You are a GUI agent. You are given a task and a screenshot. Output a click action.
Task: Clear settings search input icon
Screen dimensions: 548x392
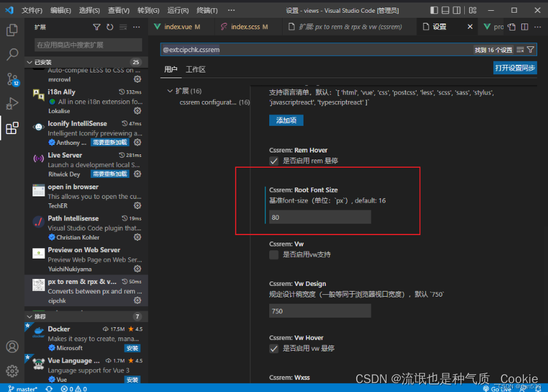(520, 50)
